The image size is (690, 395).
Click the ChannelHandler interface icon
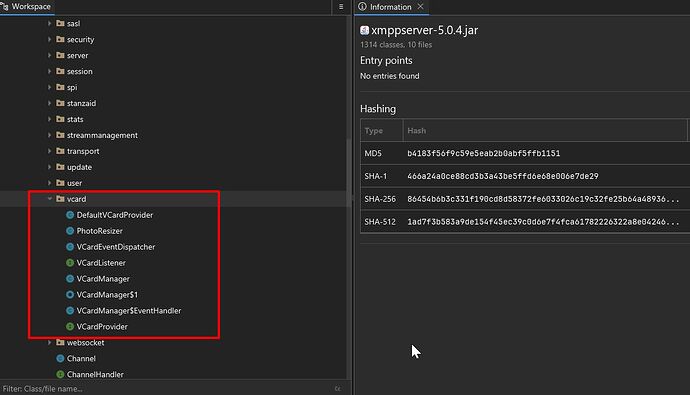tap(60, 374)
